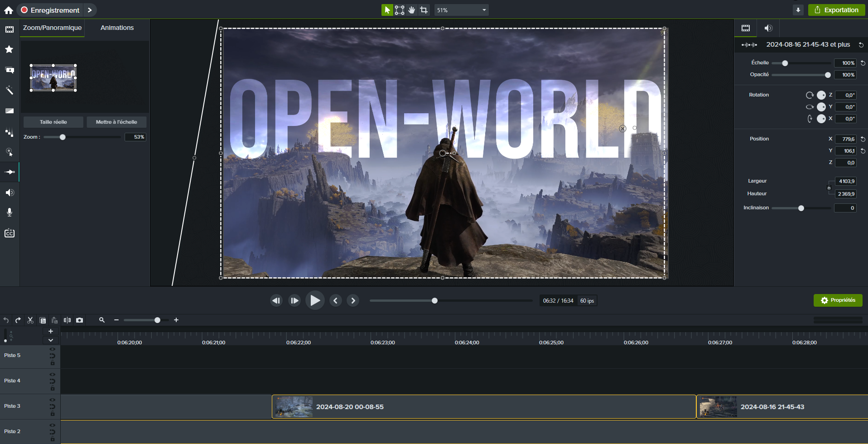Open the canvas zoom 51% dropdown
Screen dimensions: 868x444
coord(484,10)
